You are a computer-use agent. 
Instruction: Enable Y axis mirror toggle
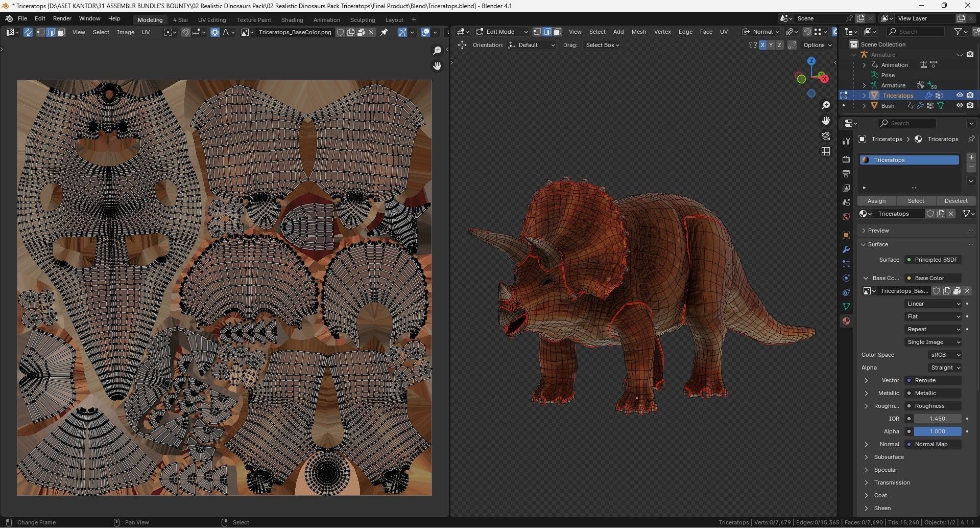tap(771, 45)
